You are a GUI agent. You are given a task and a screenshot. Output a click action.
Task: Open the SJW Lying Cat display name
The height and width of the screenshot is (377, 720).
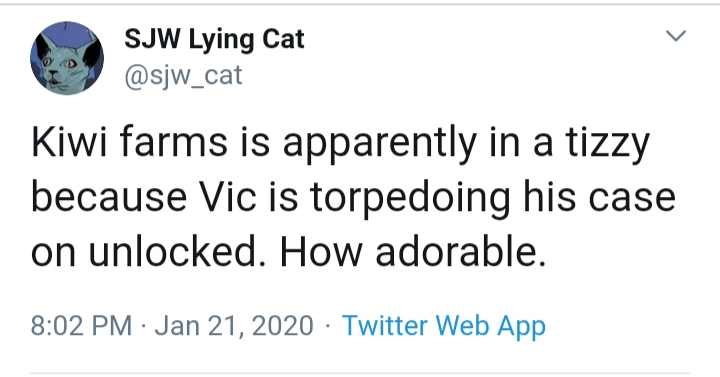click(214, 39)
